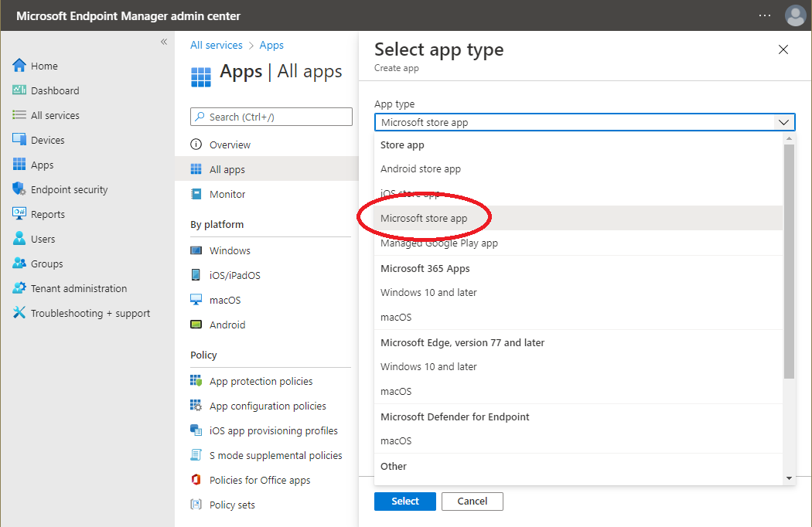Click the Search (Ctrl+/) input box
The height and width of the screenshot is (527, 812).
(x=271, y=117)
